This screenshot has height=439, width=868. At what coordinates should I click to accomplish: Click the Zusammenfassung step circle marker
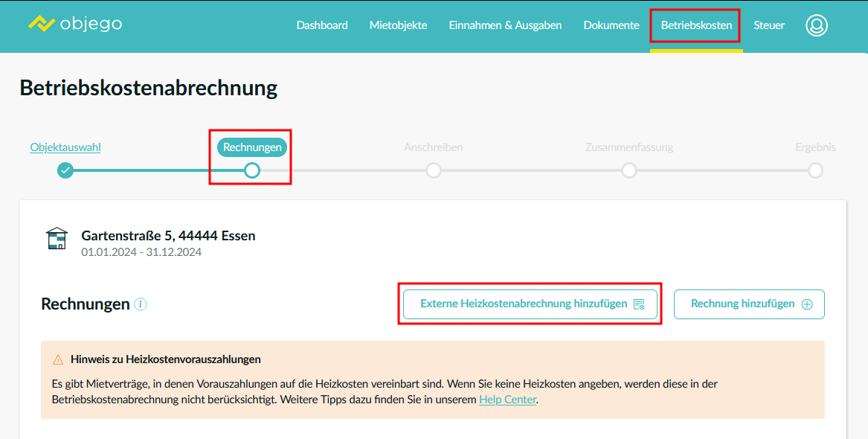[x=629, y=170]
